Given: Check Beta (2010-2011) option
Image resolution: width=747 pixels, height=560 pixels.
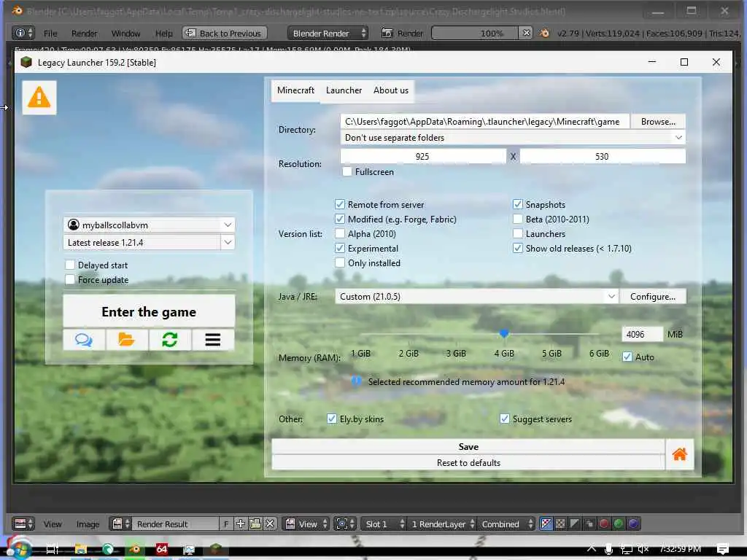Looking at the screenshot, I should pos(518,219).
